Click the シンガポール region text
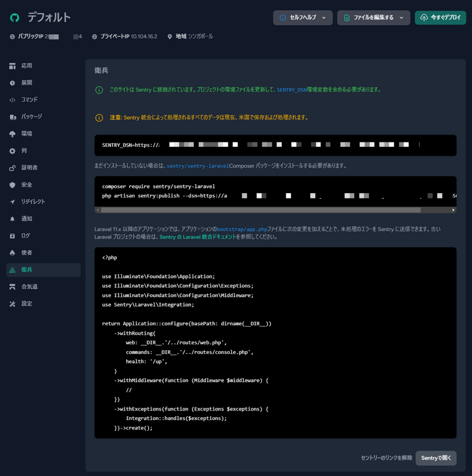Screen dimensions: 472x476 pos(200,37)
